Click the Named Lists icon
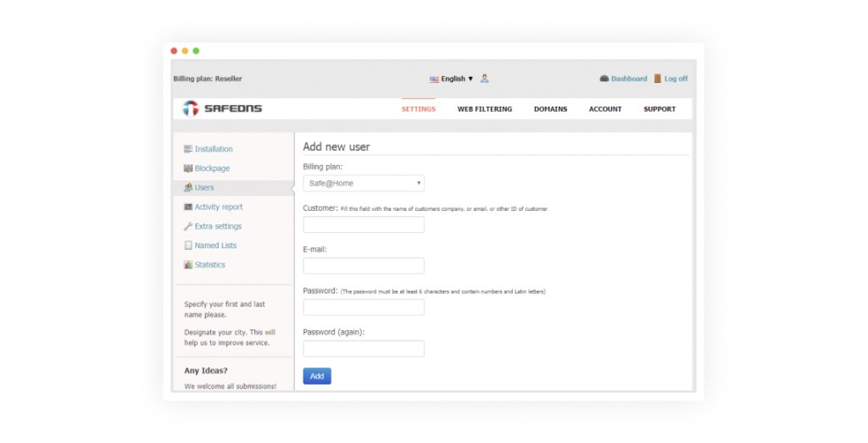The height and width of the screenshot is (443, 868). coord(188,246)
